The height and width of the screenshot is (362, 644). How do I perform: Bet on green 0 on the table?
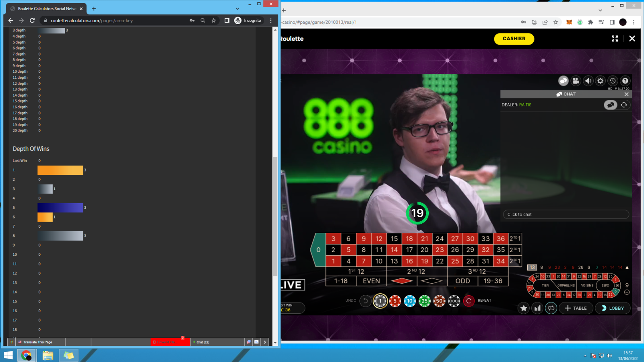318,250
